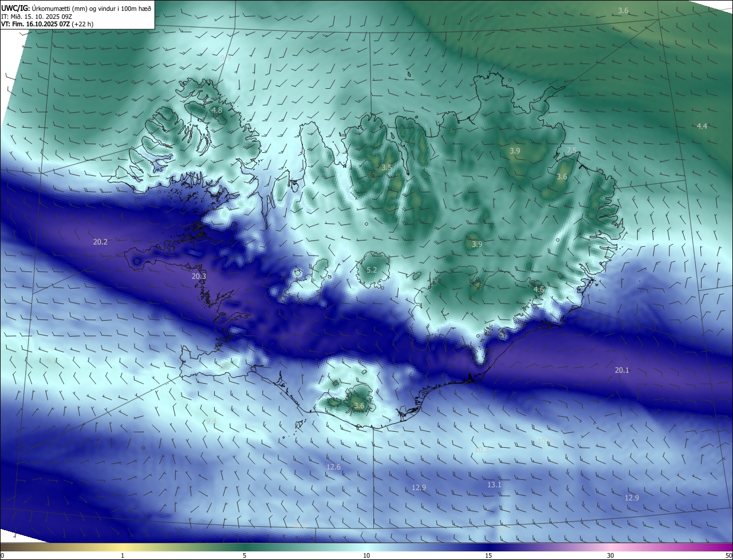The width and height of the screenshot is (733, 560).
Task: Click the 9.4 value label
Action: click(211, 421)
